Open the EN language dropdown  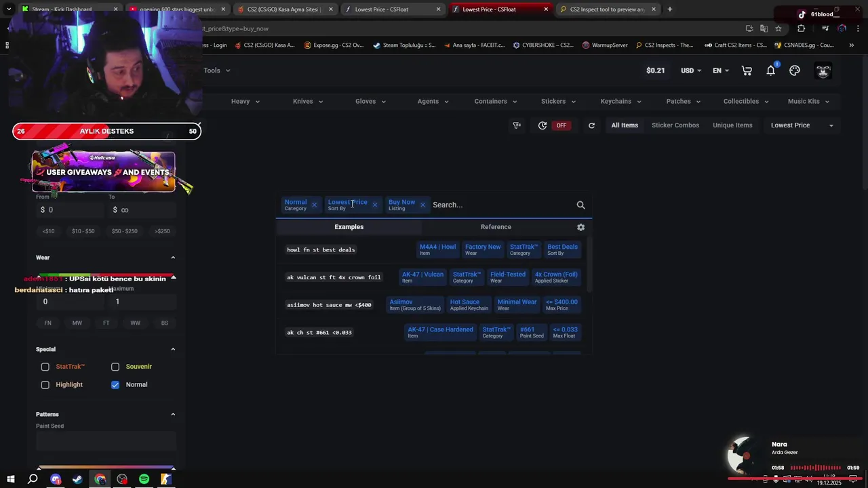(x=721, y=70)
